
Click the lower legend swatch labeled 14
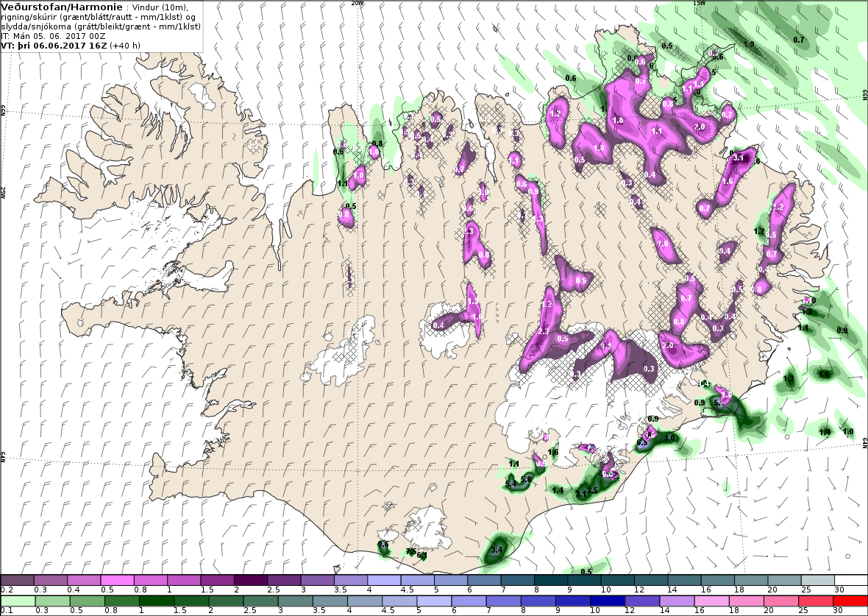pos(677,601)
